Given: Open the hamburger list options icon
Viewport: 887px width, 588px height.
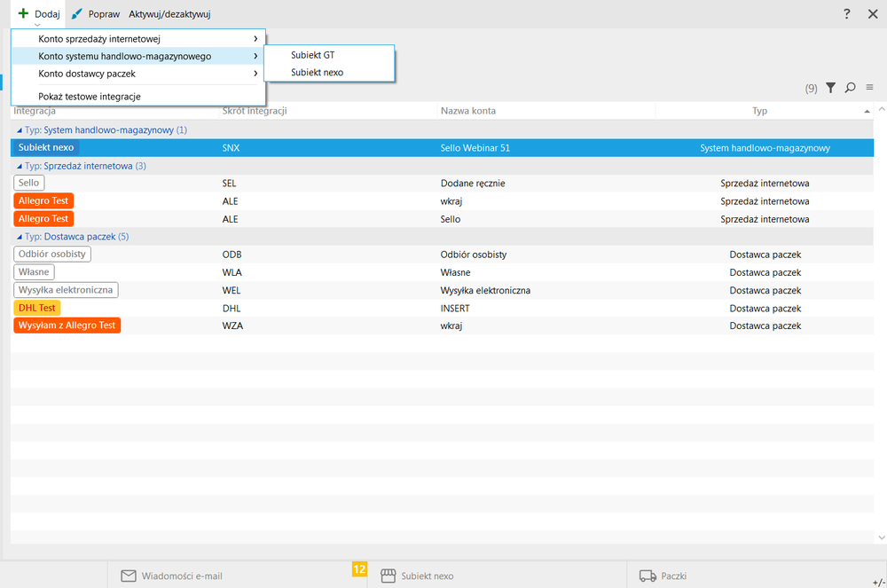Looking at the screenshot, I should (869, 88).
